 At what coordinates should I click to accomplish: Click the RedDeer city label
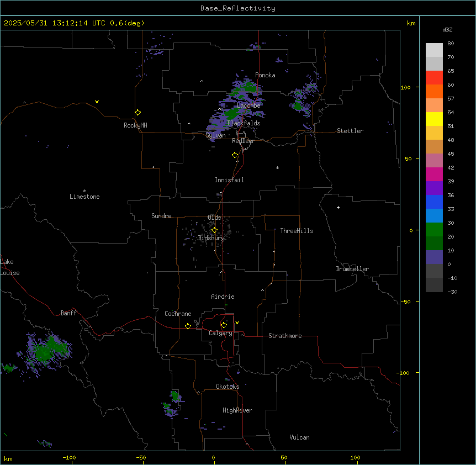(243, 141)
